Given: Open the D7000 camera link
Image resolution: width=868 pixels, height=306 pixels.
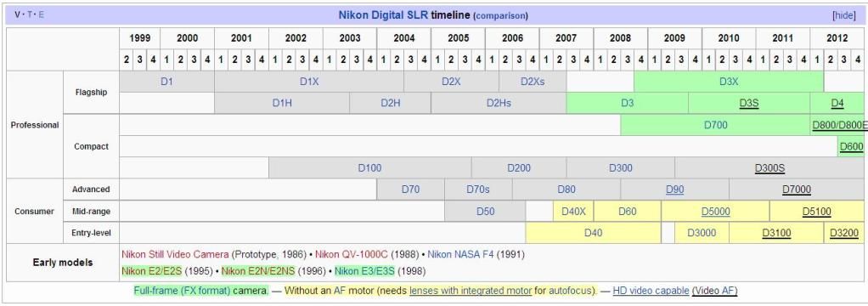Looking at the screenshot, I should tap(797, 190).
